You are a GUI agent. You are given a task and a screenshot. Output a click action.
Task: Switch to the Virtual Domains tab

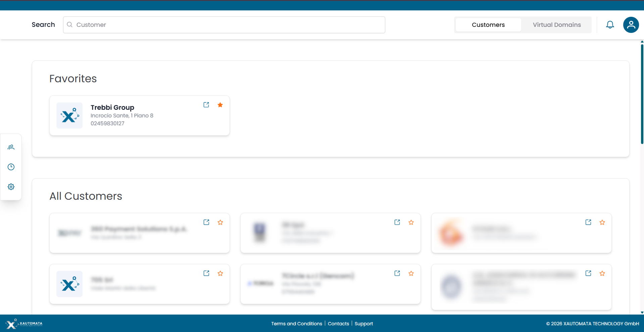pyautogui.click(x=556, y=25)
